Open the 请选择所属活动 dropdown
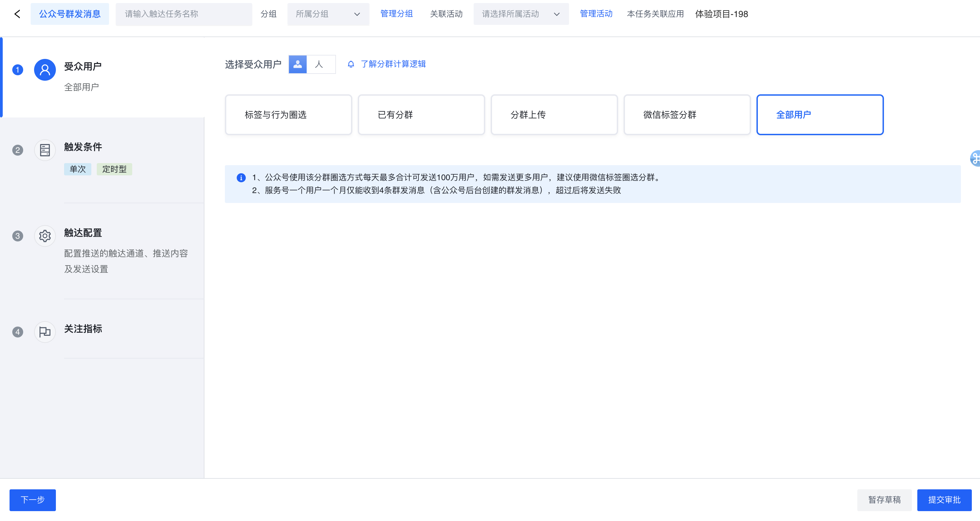The width and height of the screenshot is (980, 521). pyautogui.click(x=520, y=14)
